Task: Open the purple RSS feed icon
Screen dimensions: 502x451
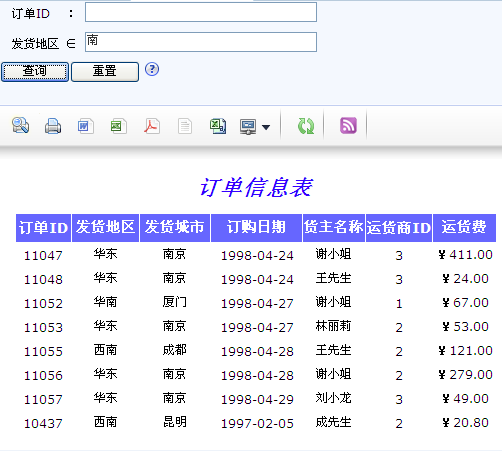Action: [x=348, y=126]
